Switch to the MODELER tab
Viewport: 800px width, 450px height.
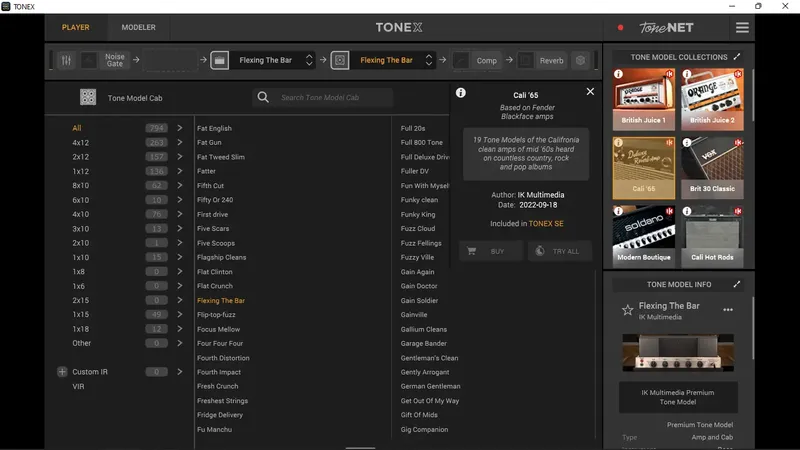138,28
